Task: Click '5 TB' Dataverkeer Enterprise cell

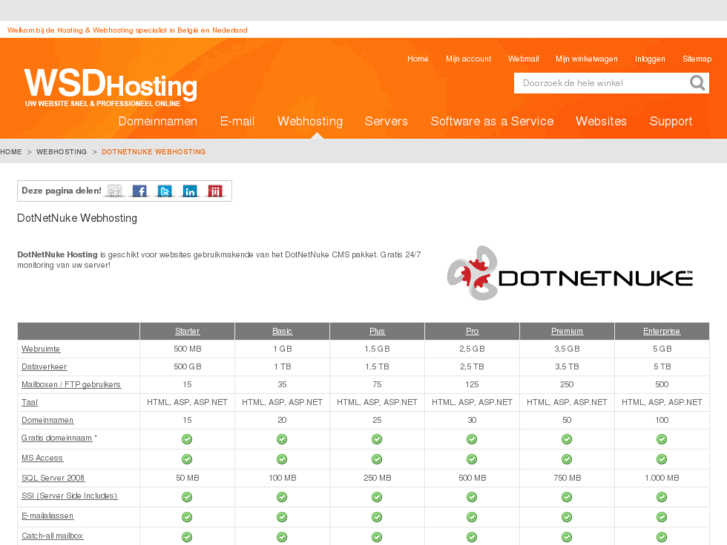Action: click(662, 367)
